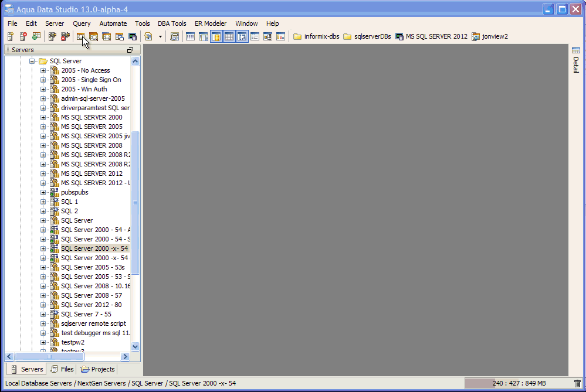Click the Register Server toolbar icon

tap(11, 36)
